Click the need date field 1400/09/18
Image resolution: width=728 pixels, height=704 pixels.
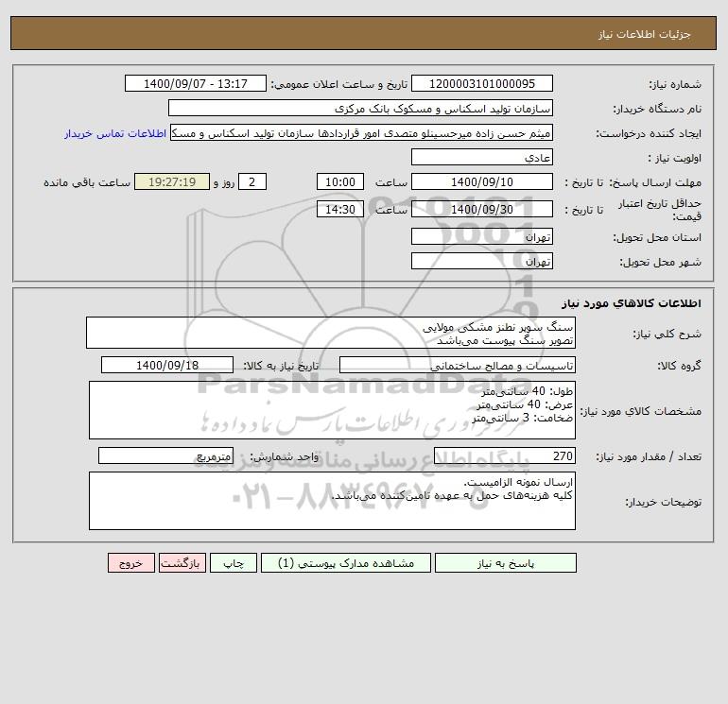coord(167,365)
